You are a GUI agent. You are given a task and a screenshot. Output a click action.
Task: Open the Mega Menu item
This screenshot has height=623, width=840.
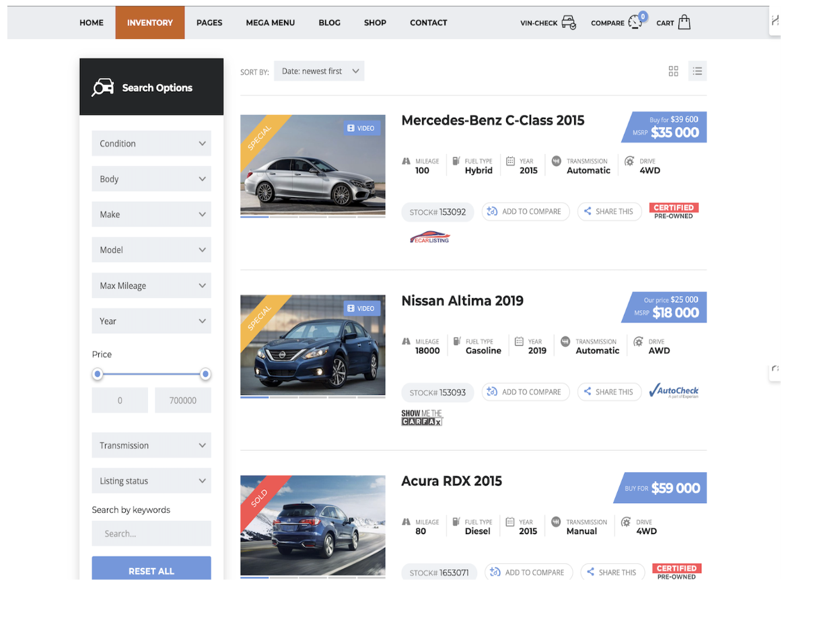[x=271, y=22]
